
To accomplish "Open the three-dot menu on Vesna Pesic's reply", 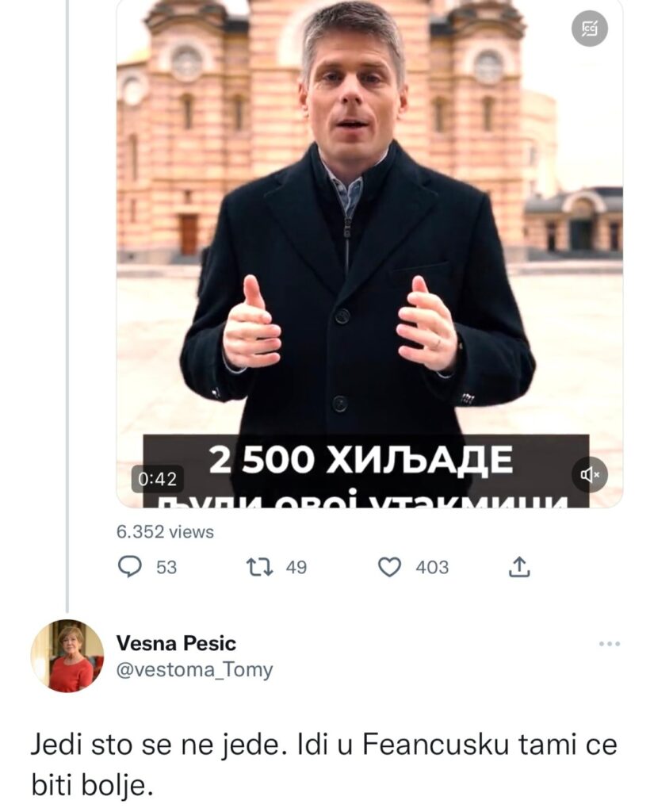I will 609,643.
